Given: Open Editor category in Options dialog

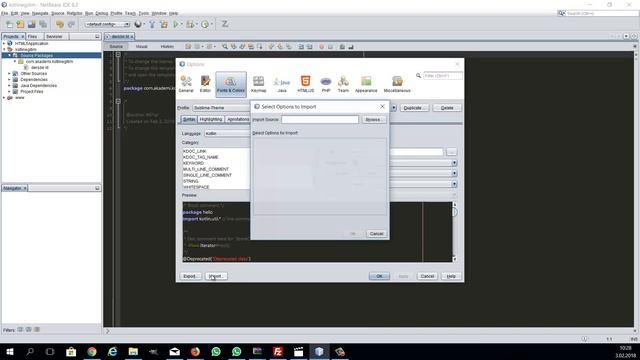Looking at the screenshot, I should click(x=205, y=84).
